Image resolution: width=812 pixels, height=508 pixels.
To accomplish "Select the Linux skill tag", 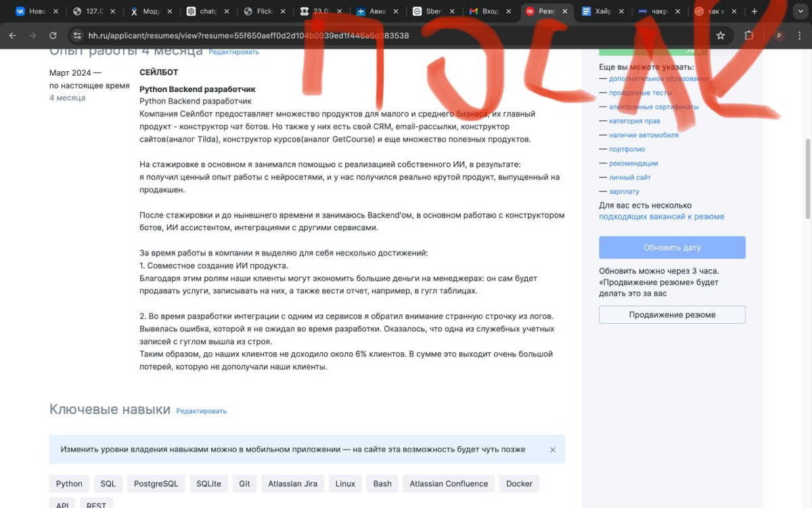I will [x=345, y=484].
